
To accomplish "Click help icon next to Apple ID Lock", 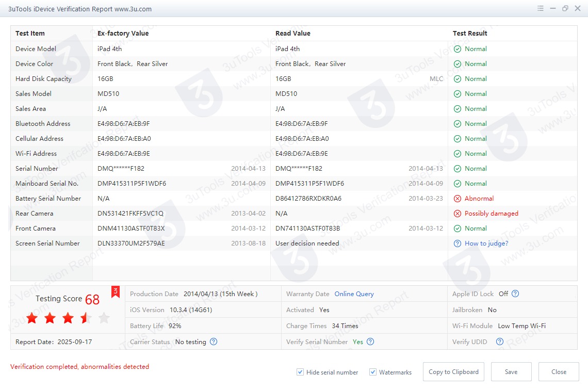I will (x=516, y=294).
